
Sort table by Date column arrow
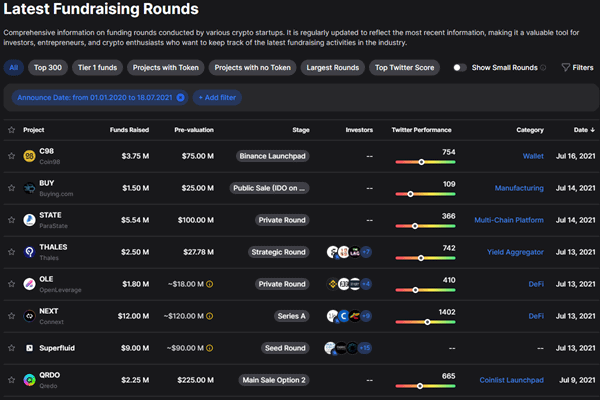click(591, 130)
